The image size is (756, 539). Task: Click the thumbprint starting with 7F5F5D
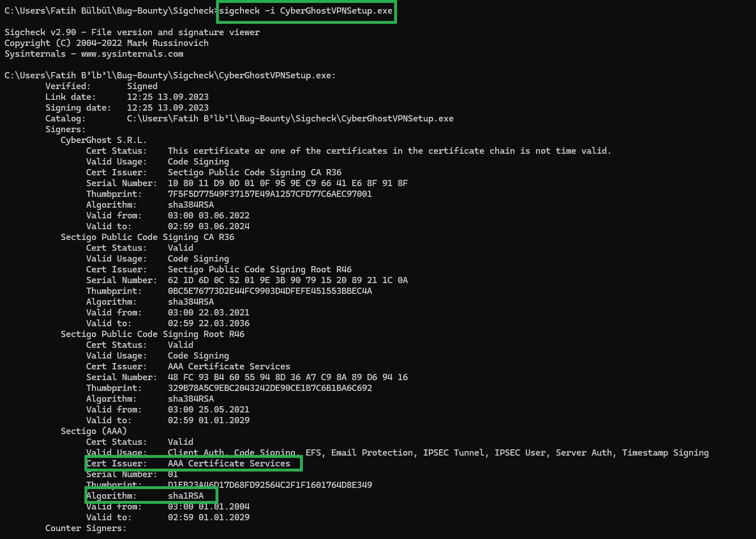click(x=270, y=194)
